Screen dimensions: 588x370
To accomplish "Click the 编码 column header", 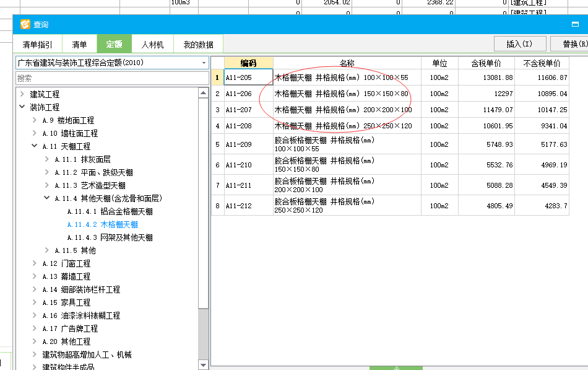I will tap(248, 63).
